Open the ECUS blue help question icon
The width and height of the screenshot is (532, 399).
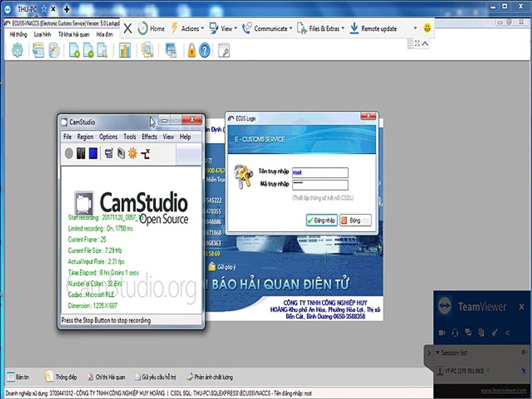point(204,50)
